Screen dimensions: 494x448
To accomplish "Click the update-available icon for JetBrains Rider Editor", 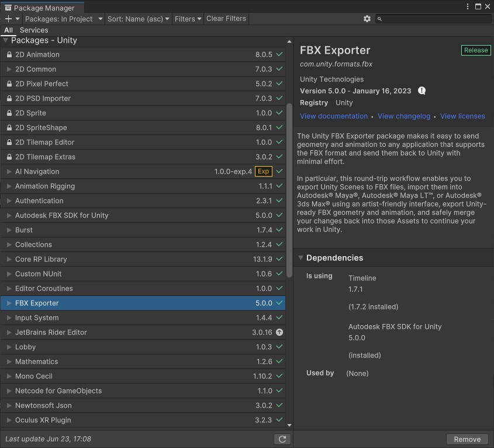I will 279,332.
